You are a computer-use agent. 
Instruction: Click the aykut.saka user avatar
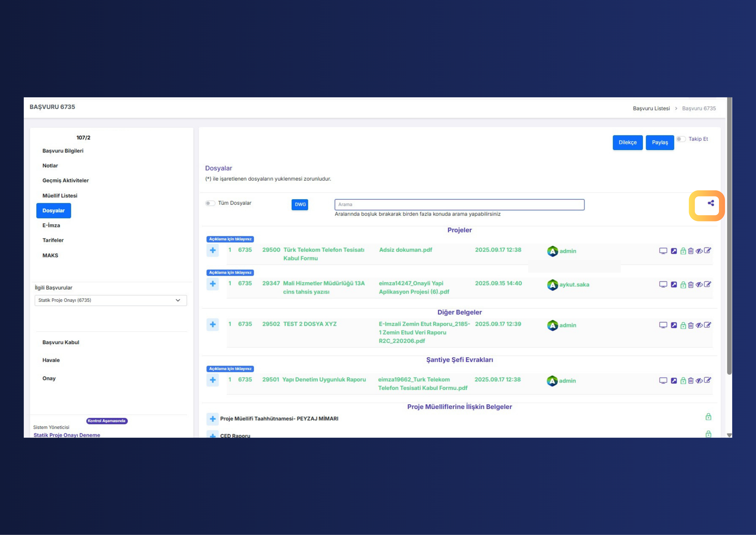pyautogui.click(x=553, y=285)
